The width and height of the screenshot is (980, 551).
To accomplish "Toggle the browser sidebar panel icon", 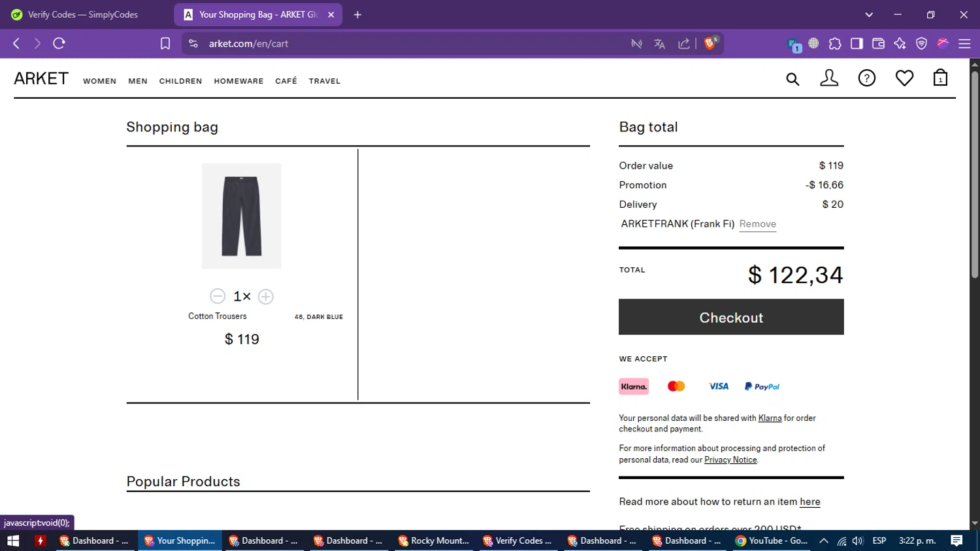I will pyautogui.click(x=857, y=44).
